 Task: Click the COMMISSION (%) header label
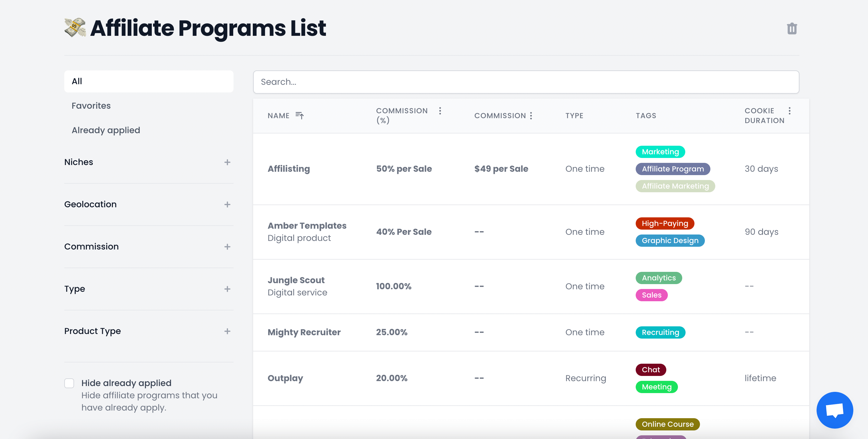pos(402,115)
